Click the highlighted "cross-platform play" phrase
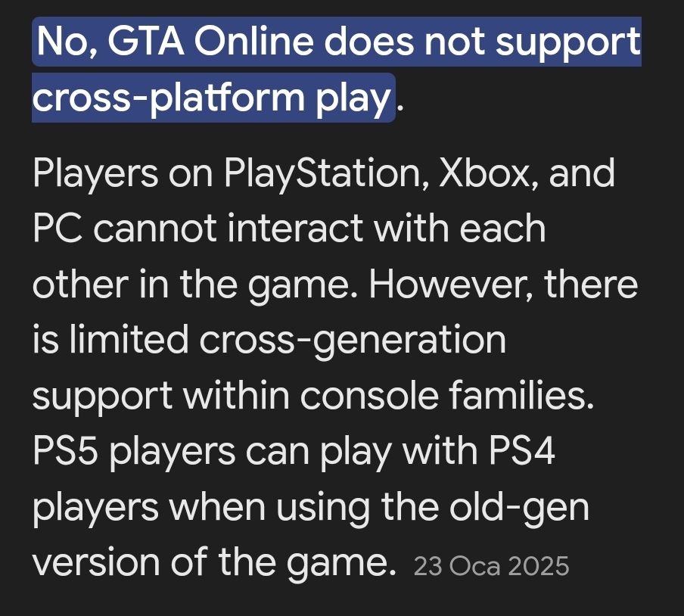The image size is (684, 616). [x=212, y=98]
